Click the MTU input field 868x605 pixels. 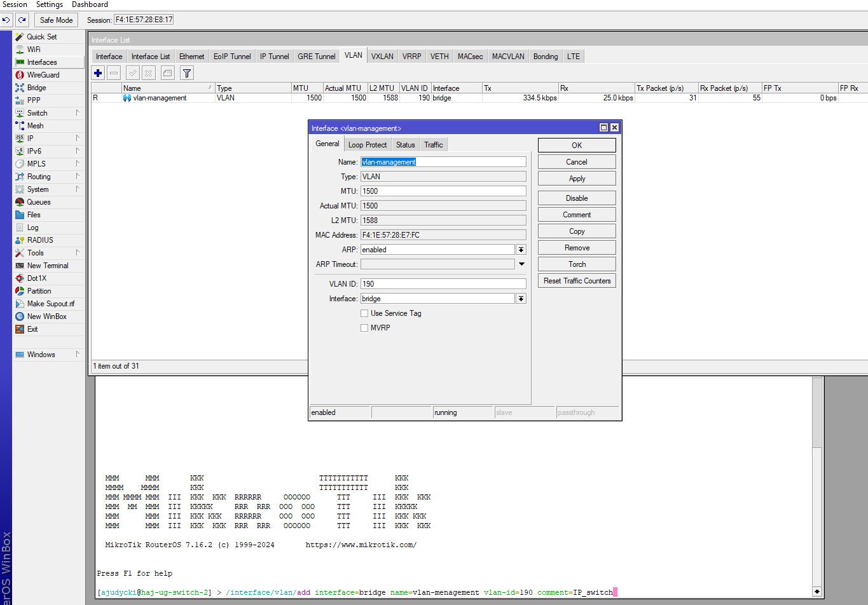443,191
